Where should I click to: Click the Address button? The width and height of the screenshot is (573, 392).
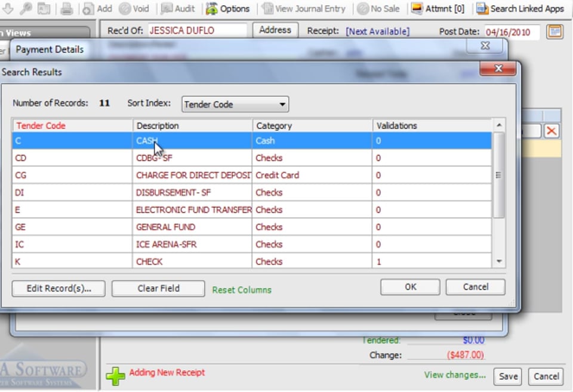275,30
